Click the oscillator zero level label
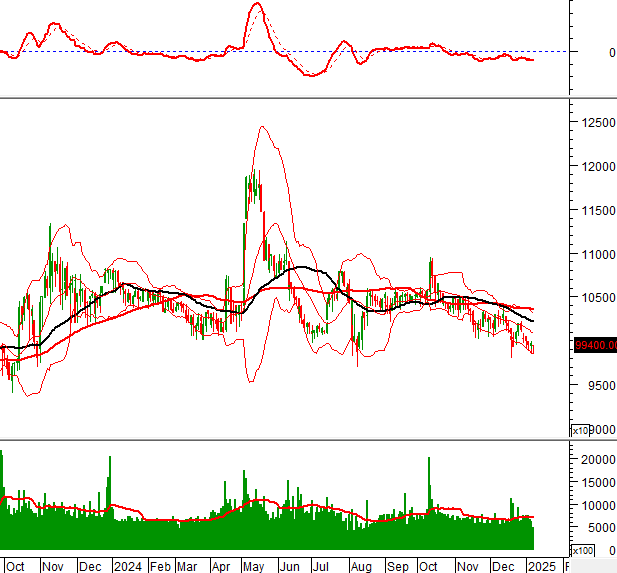The image size is (617, 573). tap(612, 52)
